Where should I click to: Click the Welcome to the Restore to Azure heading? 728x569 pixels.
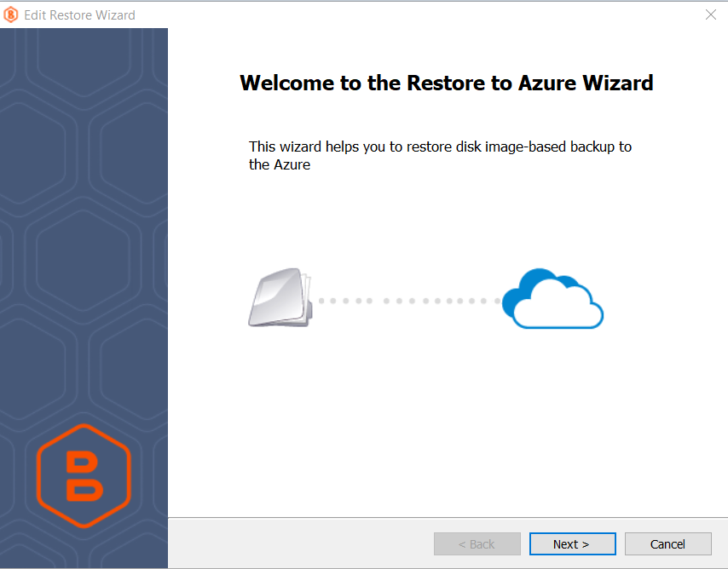(x=446, y=83)
